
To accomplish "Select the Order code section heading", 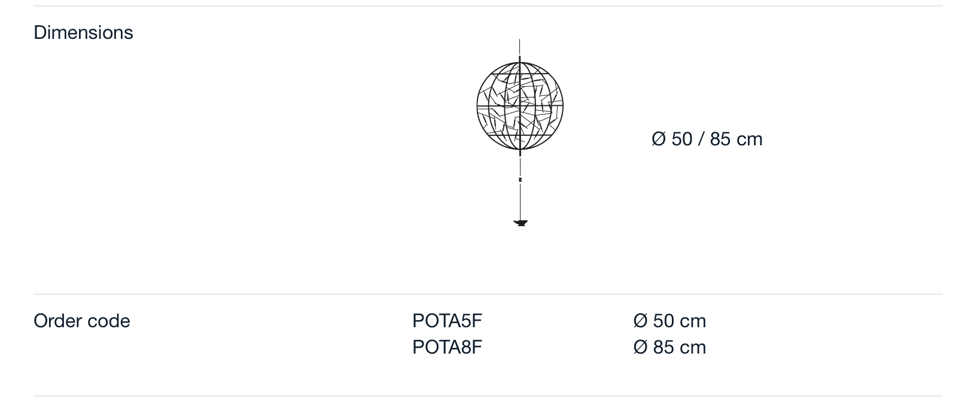I will click(x=81, y=321).
